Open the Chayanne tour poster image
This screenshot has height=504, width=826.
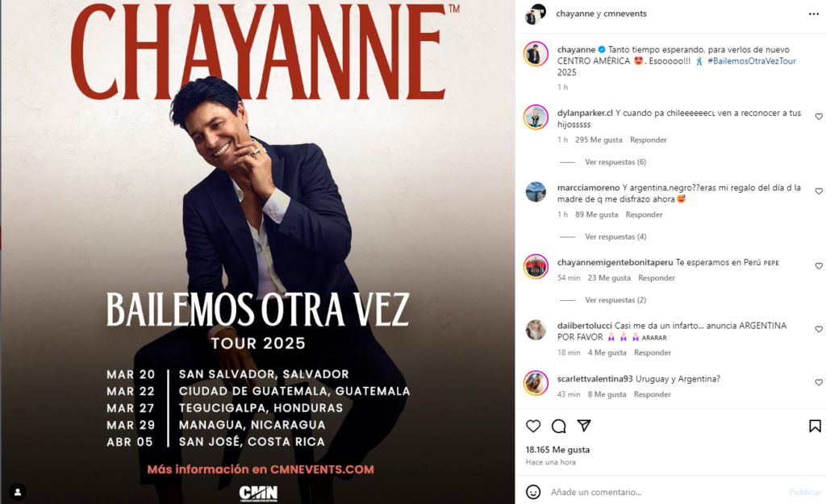click(x=257, y=252)
